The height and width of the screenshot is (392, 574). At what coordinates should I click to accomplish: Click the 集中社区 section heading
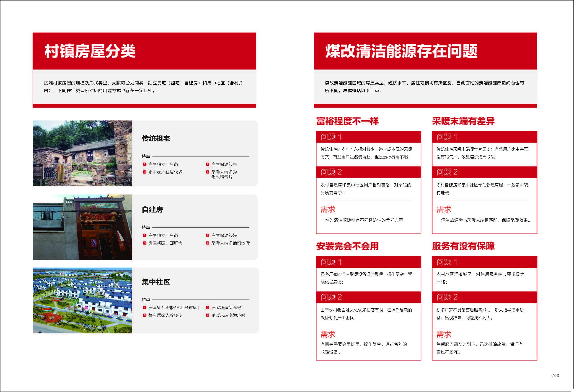(156, 282)
